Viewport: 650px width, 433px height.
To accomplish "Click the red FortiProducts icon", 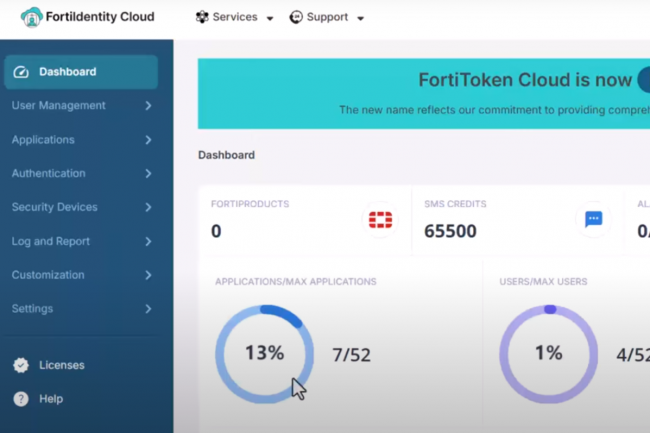I will (x=380, y=220).
